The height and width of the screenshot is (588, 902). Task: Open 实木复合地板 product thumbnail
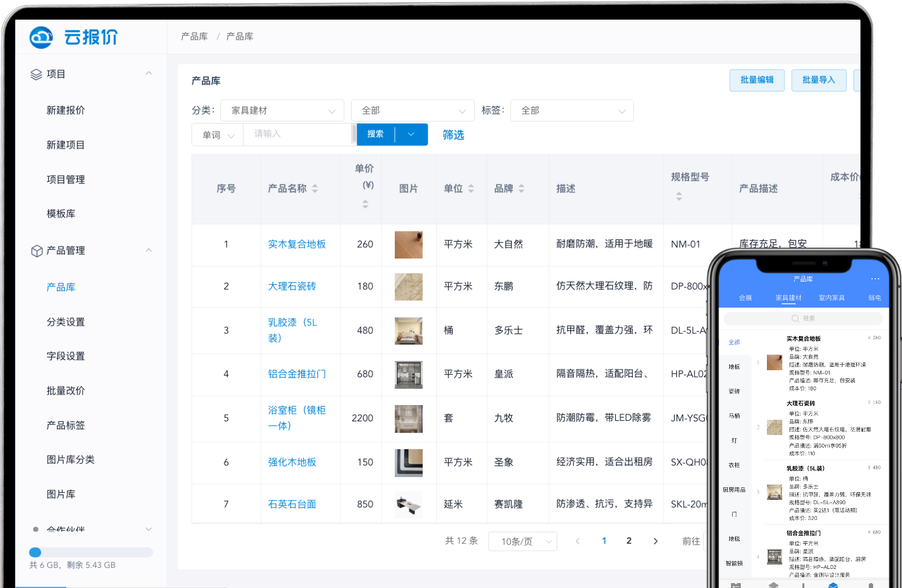409,245
